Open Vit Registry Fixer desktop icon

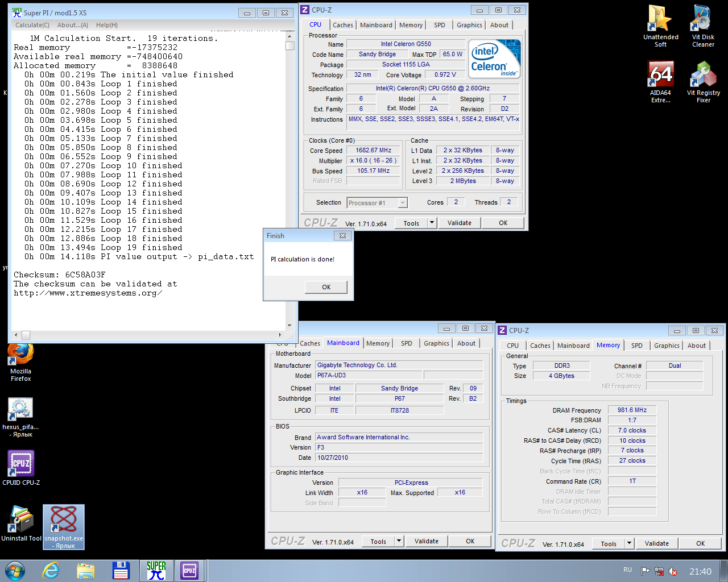(703, 81)
